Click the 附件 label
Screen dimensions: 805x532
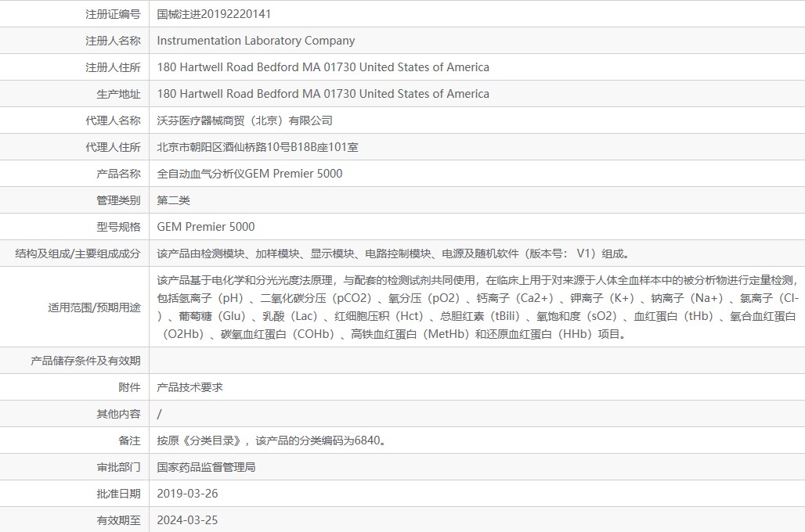(x=129, y=387)
